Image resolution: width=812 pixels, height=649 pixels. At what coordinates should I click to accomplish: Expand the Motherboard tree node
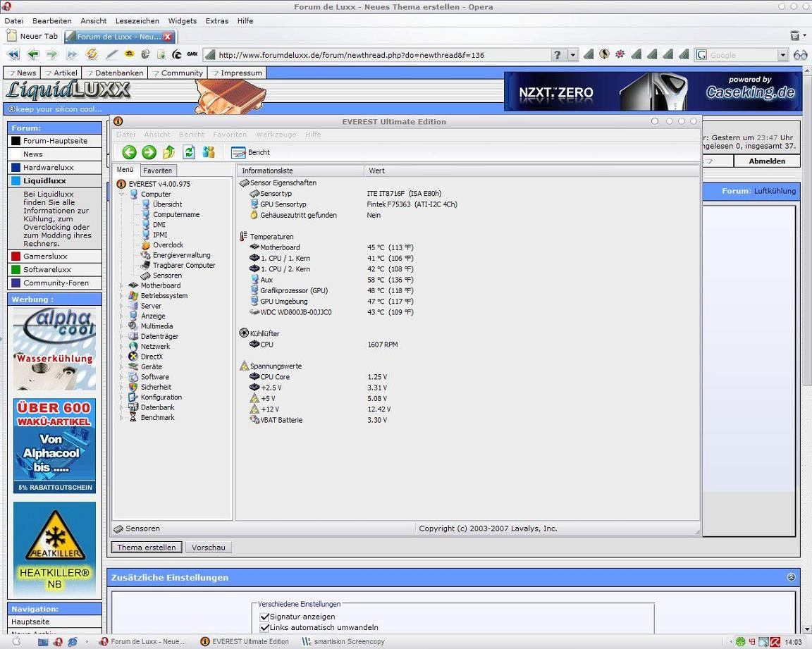(122, 285)
